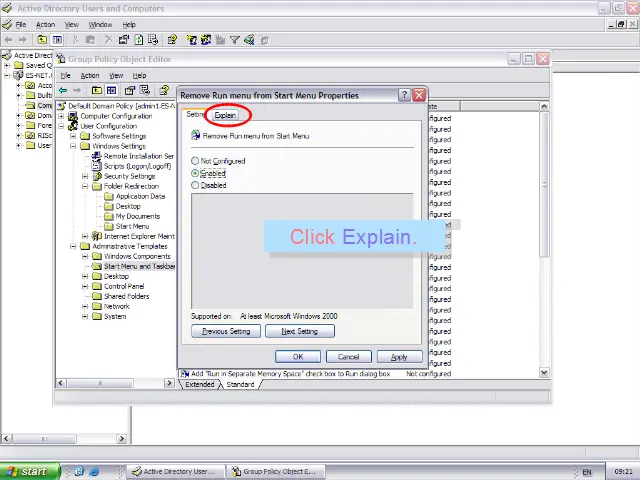Select My Documents under Folder Redirection
The width and height of the screenshot is (640, 480).
pos(138,216)
